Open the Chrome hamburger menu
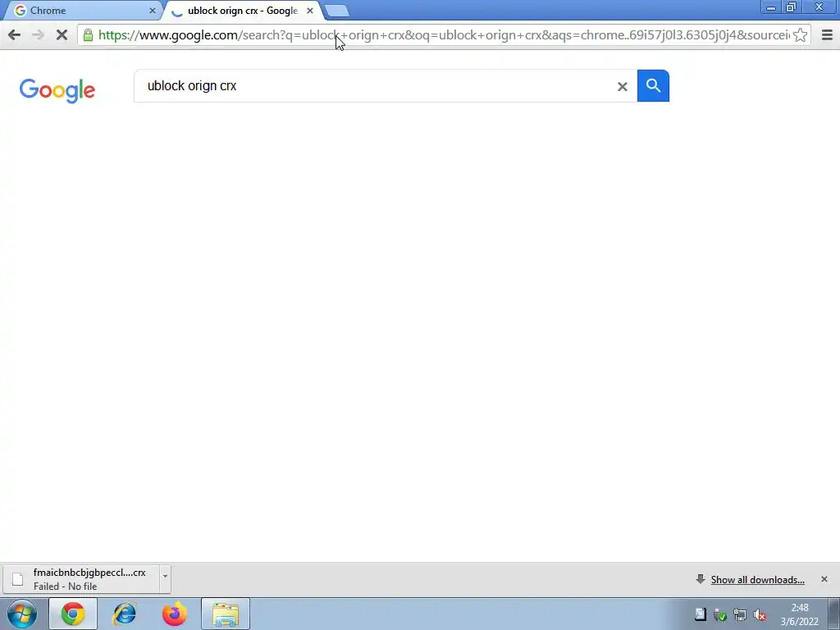The image size is (840, 630). pyautogui.click(x=827, y=35)
